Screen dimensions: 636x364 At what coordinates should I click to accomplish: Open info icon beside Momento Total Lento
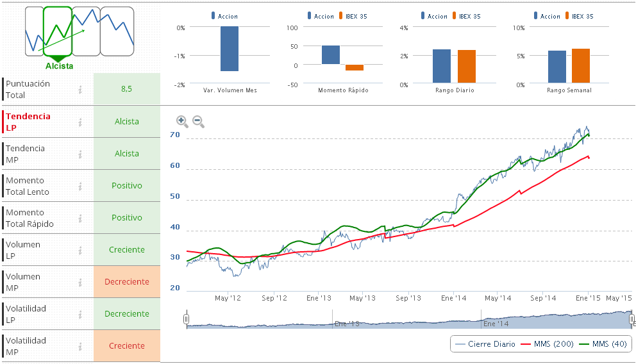point(80,186)
